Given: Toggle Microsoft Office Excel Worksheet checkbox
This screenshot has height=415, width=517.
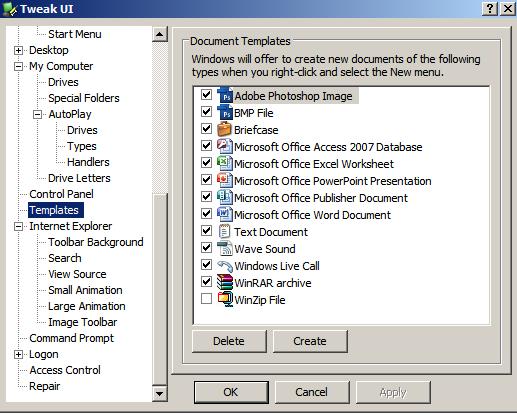Looking at the screenshot, I should click(207, 163).
